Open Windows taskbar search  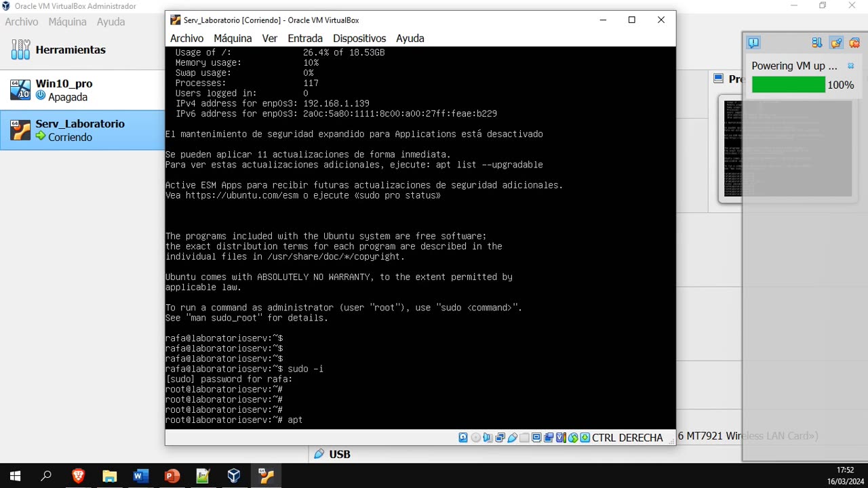[x=46, y=476]
